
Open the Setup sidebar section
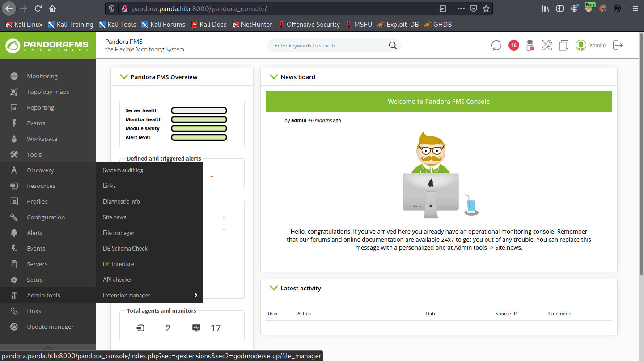click(x=35, y=280)
